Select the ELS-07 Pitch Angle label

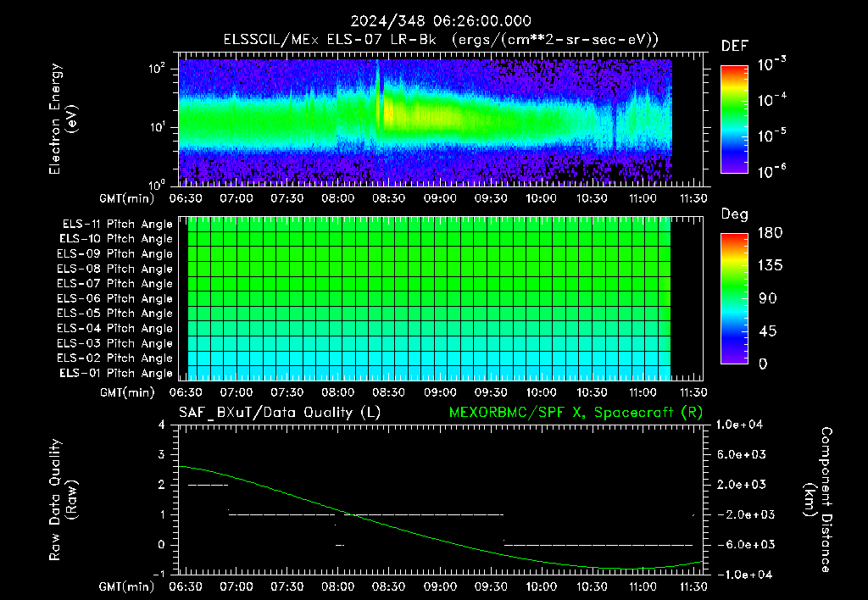[x=114, y=283]
